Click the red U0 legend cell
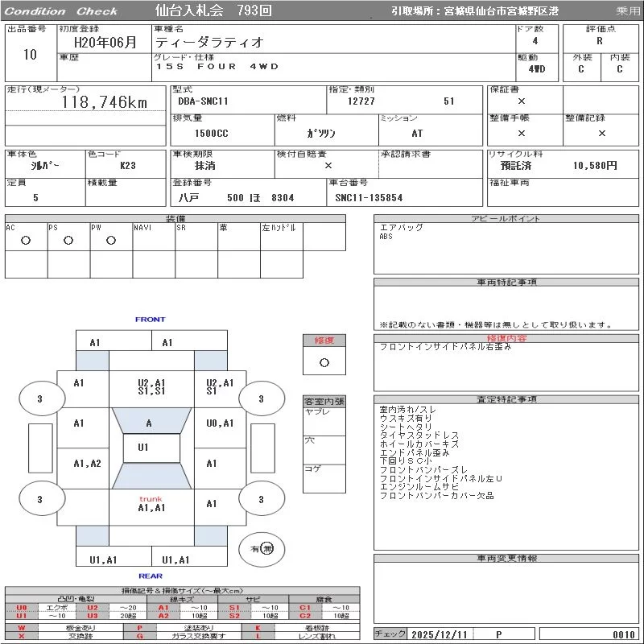Image resolution: width=644 pixels, height=644 pixels. [22, 608]
